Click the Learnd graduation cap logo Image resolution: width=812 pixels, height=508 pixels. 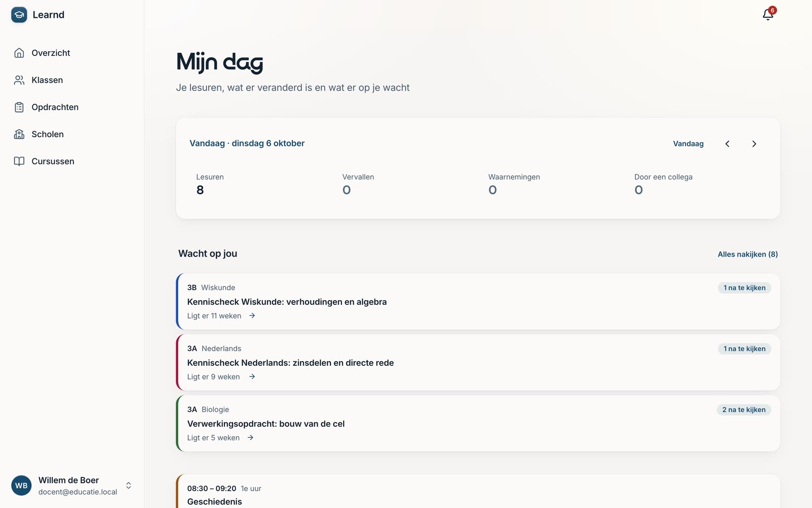(x=19, y=15)
